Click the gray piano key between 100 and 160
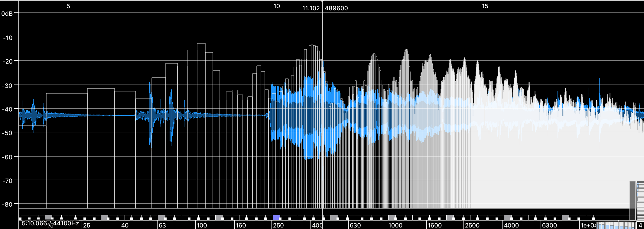The height and width of the screenshot is (229, 644). pyautogui.click(x=219, y=218)
